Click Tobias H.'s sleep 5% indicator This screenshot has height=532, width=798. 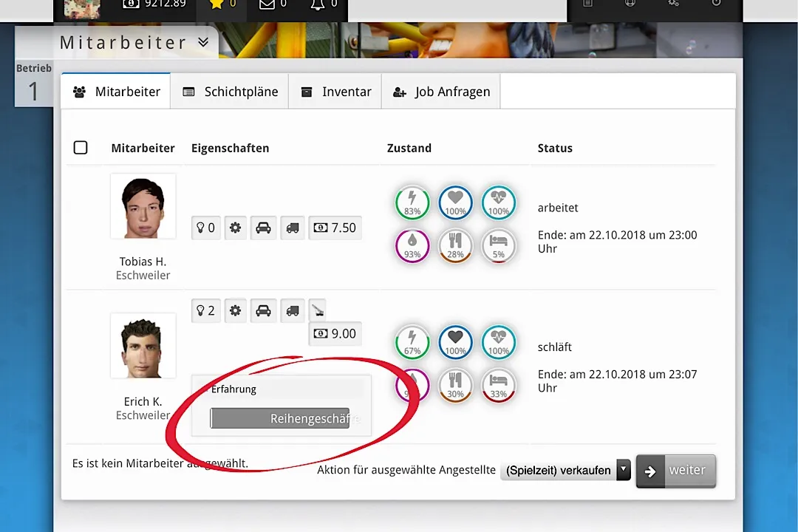tap(499, 245)
